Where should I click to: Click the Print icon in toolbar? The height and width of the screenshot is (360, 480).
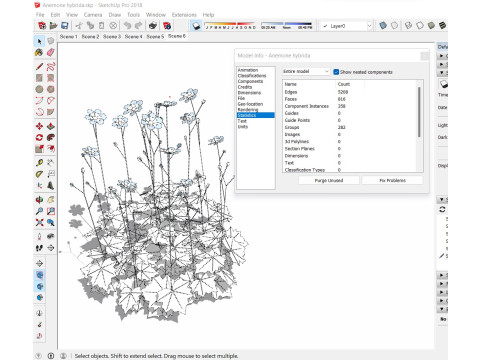(153, 25)
